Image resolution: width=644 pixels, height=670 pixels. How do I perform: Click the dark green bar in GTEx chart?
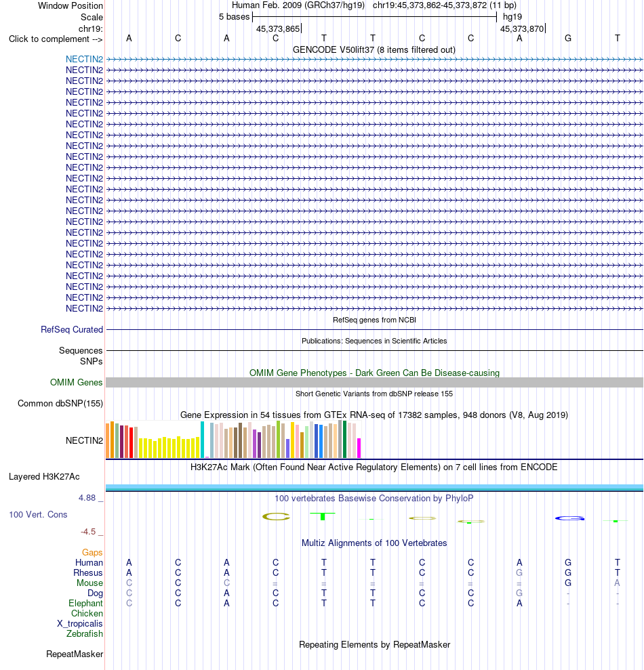pos(344,439)
